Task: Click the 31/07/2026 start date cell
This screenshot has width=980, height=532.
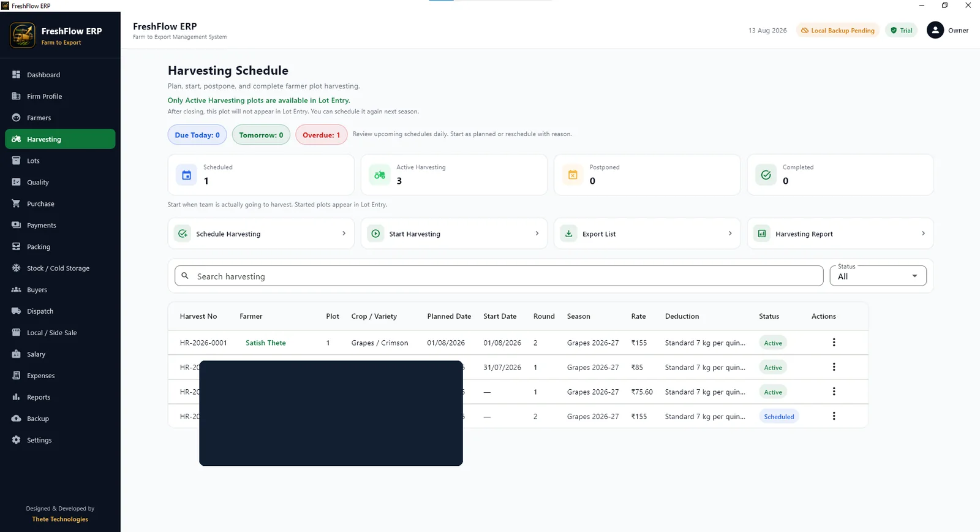Action: click(x=502, y=367)
